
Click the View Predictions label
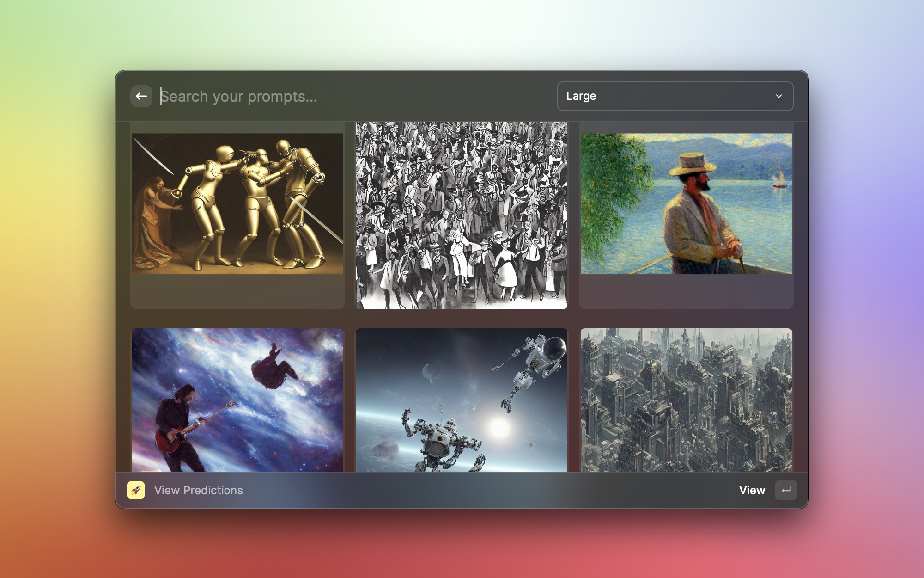(x=198, y=490)
